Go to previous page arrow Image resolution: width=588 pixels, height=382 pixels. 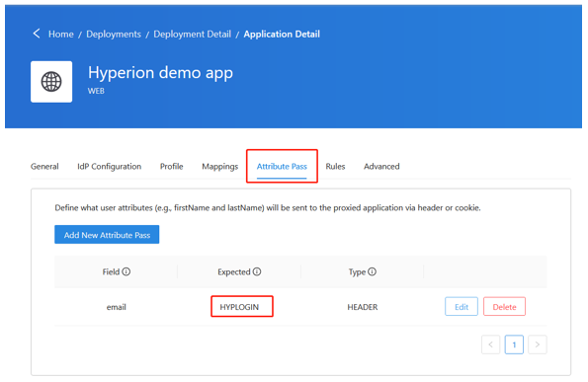point(490,344)
